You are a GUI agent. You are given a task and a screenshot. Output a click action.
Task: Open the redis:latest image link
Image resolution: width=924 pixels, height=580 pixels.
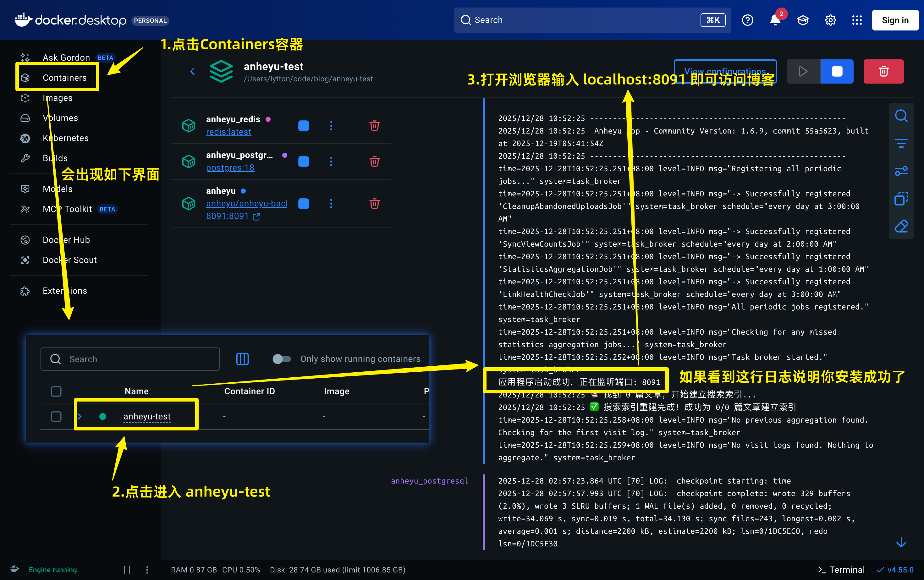coord(229,132)
